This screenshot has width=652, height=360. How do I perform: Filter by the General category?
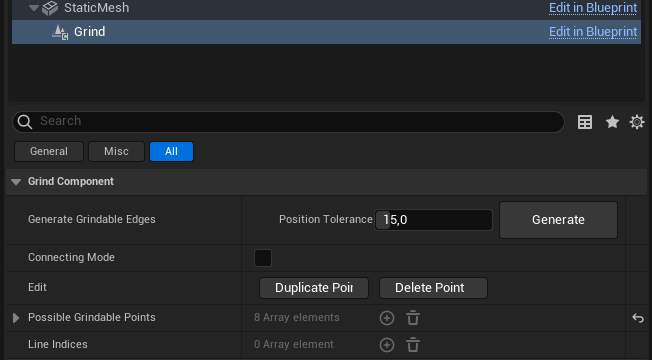[49, 151]
